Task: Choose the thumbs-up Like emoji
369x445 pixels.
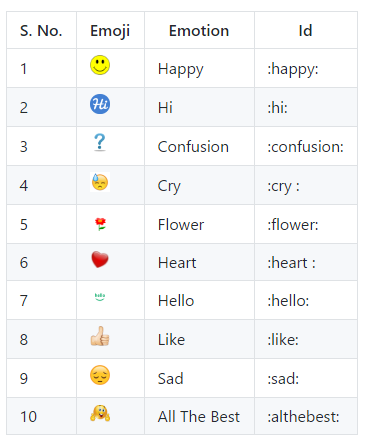Action: [x=100, y=336]
